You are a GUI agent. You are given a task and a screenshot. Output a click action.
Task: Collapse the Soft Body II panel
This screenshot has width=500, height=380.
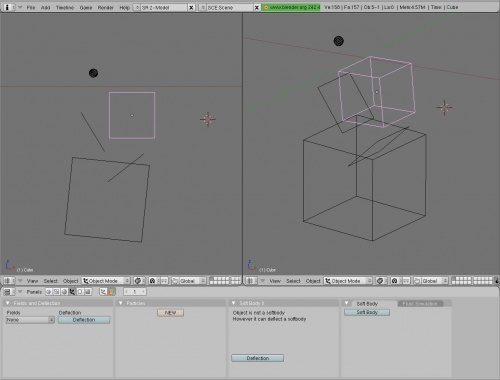(x=234, y=303)
